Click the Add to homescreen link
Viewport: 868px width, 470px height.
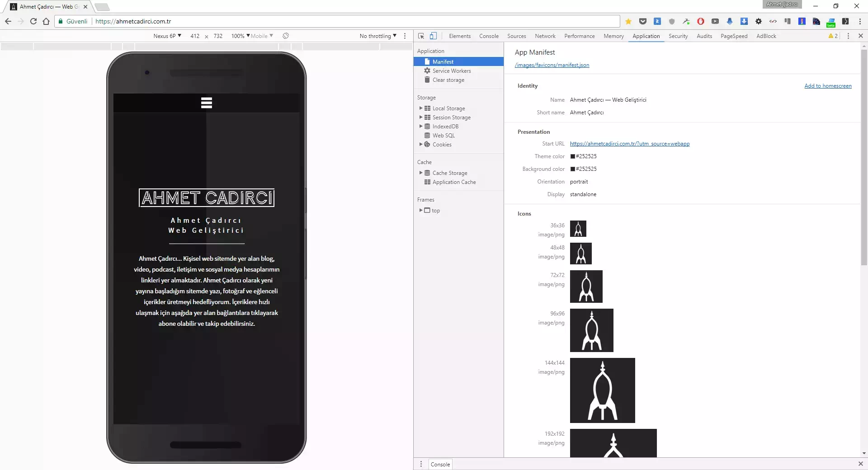pyautogui.click(x=828, y=86)
